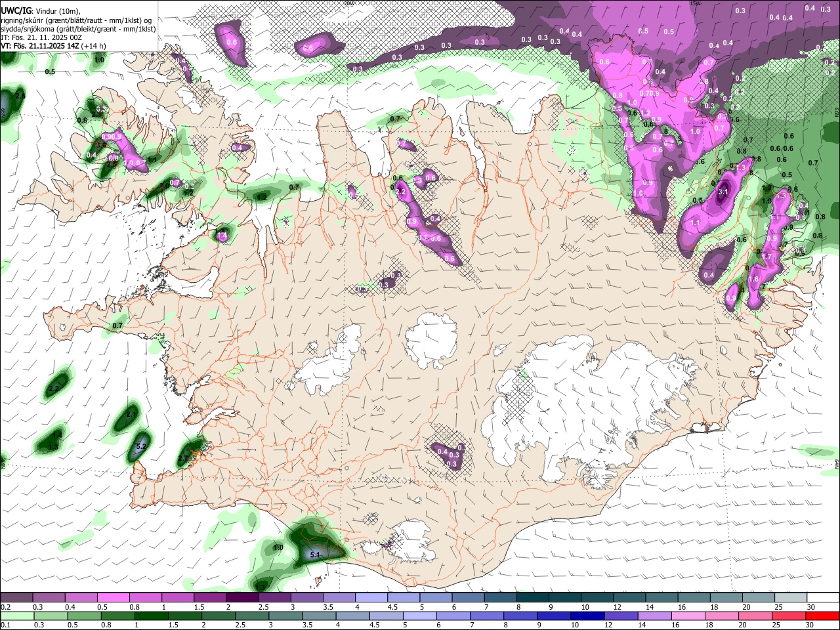Click the Mýrdalsjökull glacier near the south coast
The width and height of the screenshot is (840, 630).
[x=411, y=539]
